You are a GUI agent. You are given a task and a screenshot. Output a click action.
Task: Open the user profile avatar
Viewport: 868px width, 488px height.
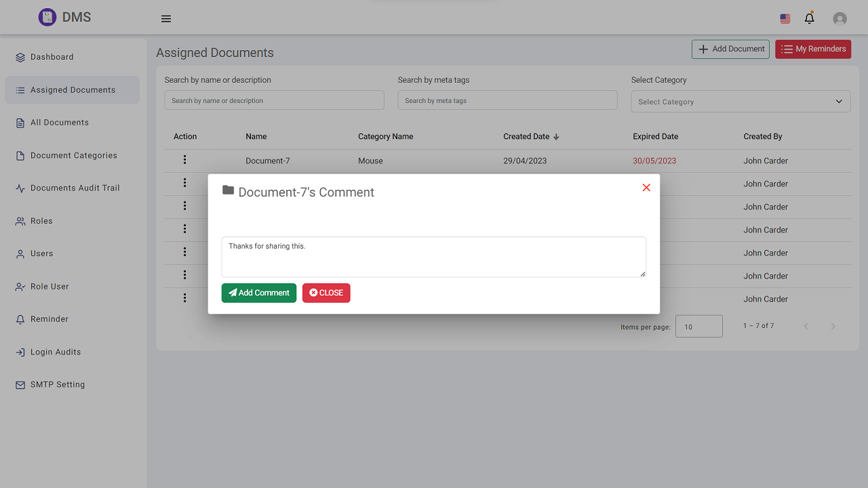coord(840,19)
